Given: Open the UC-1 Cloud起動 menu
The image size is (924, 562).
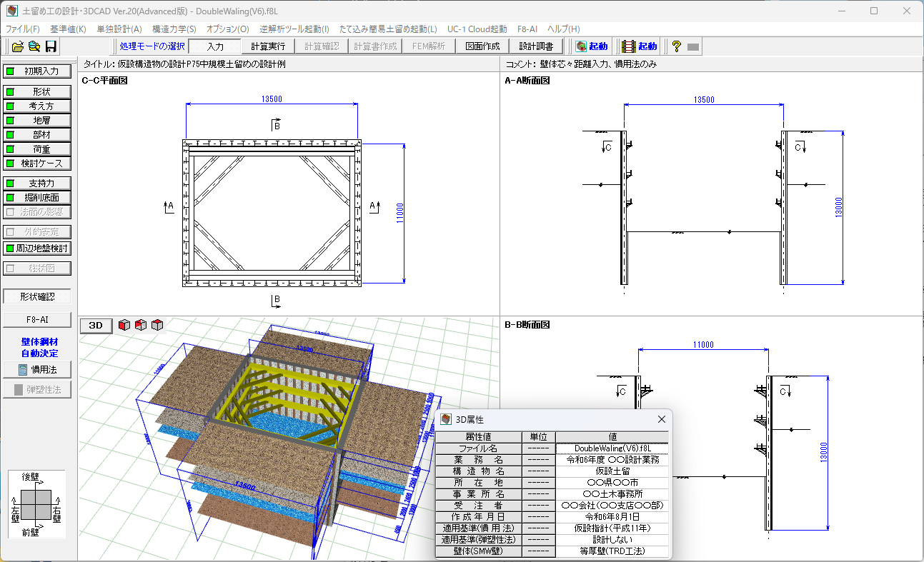Looking at the screenshot, I should click(x=477, y=29).
